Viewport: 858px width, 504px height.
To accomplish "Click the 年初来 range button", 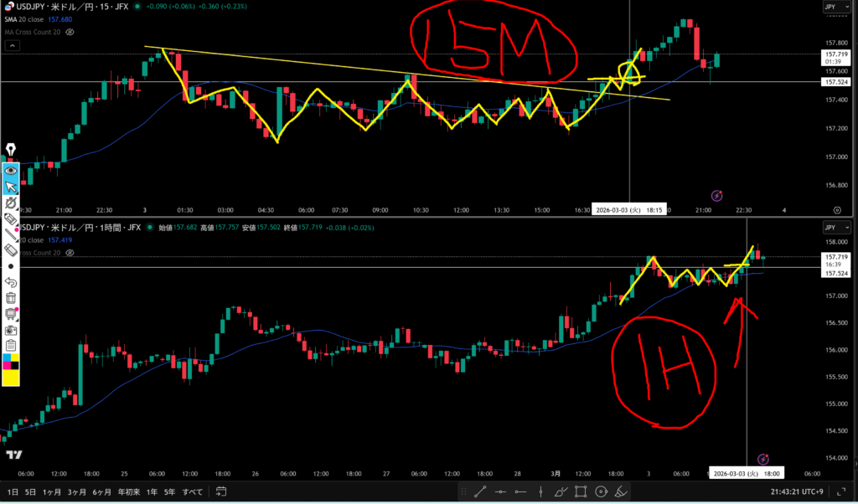I will (128, 492).
